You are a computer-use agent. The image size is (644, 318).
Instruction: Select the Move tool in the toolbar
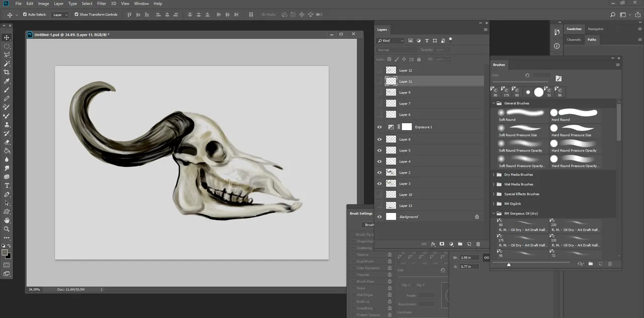click(7, 38)
